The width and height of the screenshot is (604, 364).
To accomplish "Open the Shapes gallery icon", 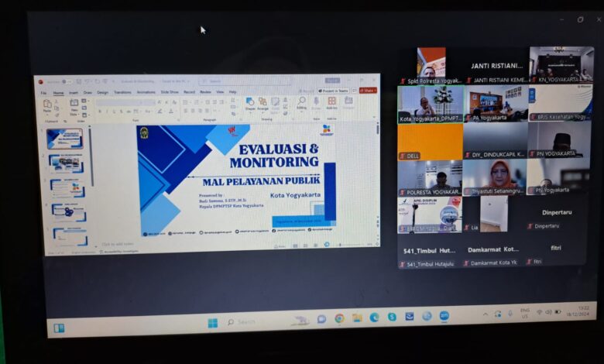I will tap(250, 101).
